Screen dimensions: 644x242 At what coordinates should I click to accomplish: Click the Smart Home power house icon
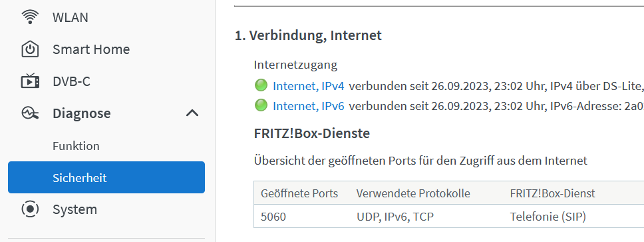(30, 49)
